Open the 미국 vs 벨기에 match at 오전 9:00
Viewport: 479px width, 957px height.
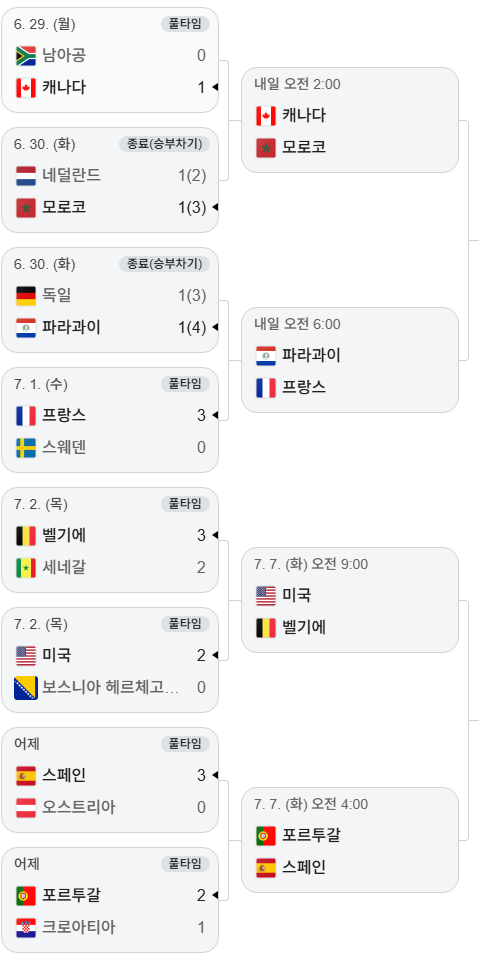pyautogui.click(x=350, y=600)
